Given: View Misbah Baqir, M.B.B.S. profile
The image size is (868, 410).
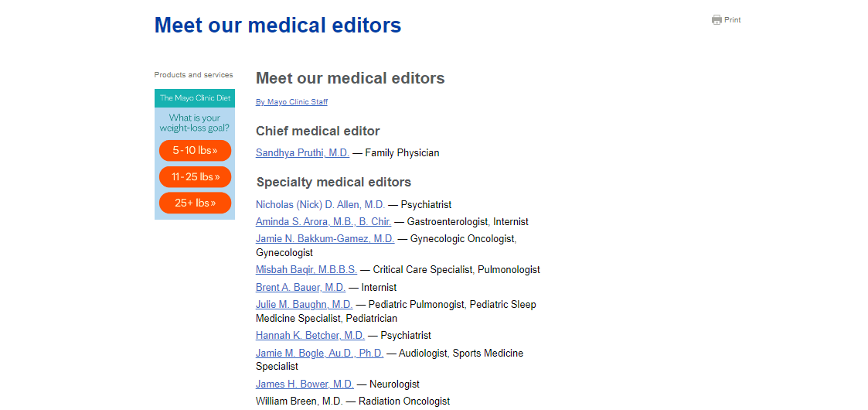Looking at the screenshot, I should coord(306,270).
